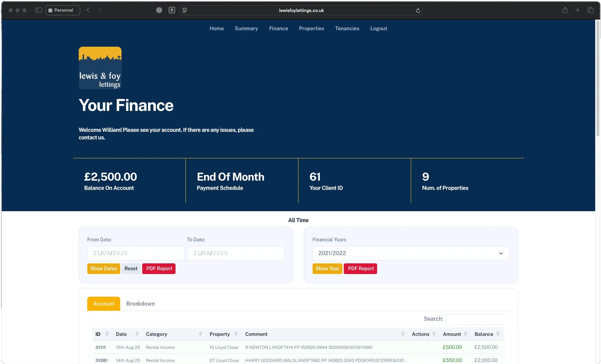Open the Financial Years dropdown
Viewport: 601px width, 364px height.
[x=410, y=253]
